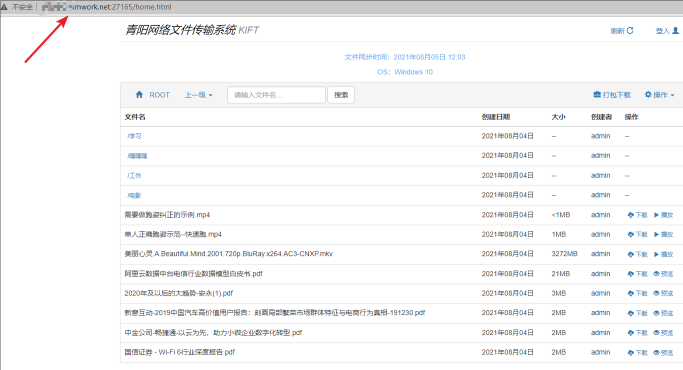Open the /电影 folder

coord(134,195)
